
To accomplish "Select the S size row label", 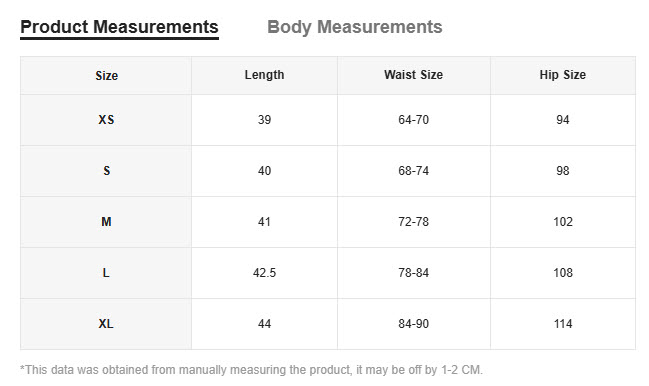I will pyautogui.click(x=106, y=171).
